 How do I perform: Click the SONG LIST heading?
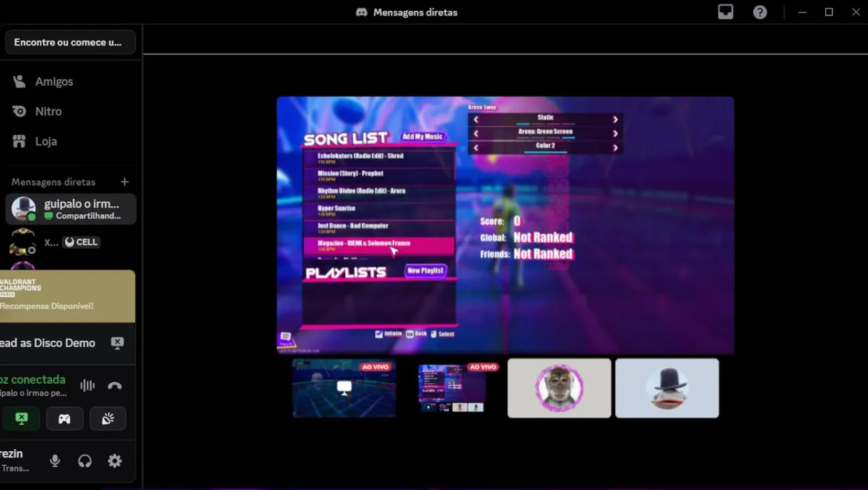346,140
